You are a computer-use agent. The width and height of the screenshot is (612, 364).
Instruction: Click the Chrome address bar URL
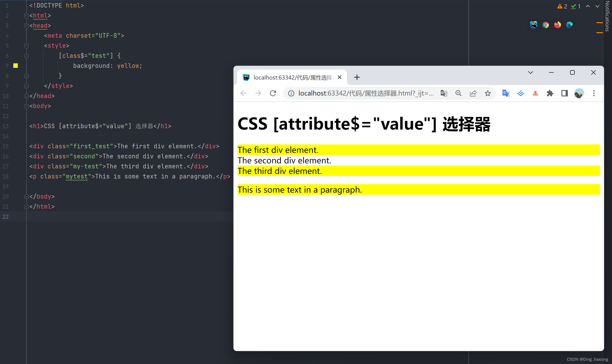[x=366, y=93]
